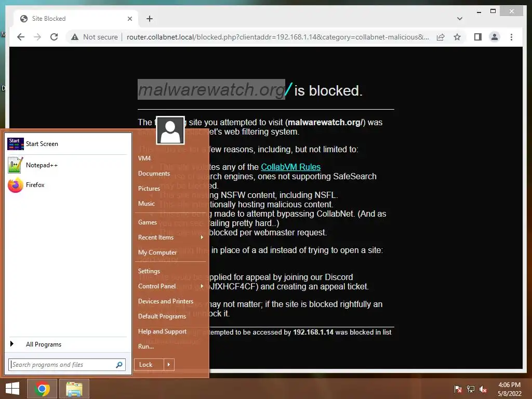
Task: Open Pictures from start menu
Action: pyautogui.click(x=149, y=188)
